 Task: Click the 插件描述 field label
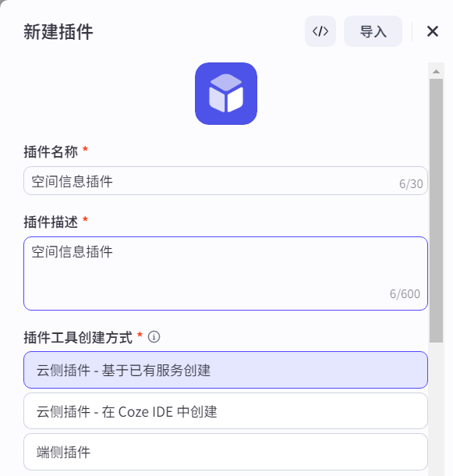click(51, 222)
